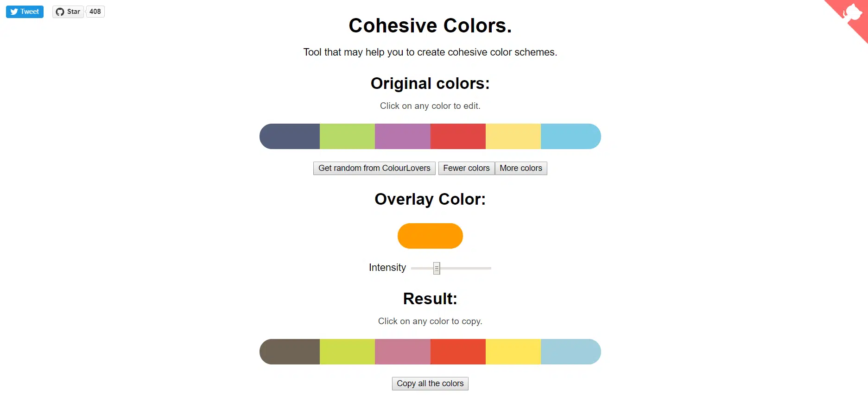Screen dimensions: 868x395
Task: Click the Tweet button
Action: click(x=25, y=12)
